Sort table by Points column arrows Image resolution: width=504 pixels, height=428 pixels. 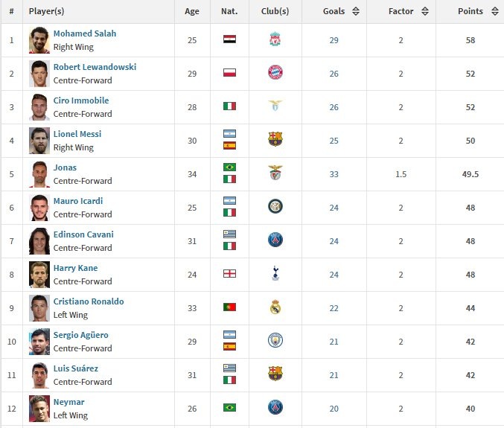(x=495, y=11)
